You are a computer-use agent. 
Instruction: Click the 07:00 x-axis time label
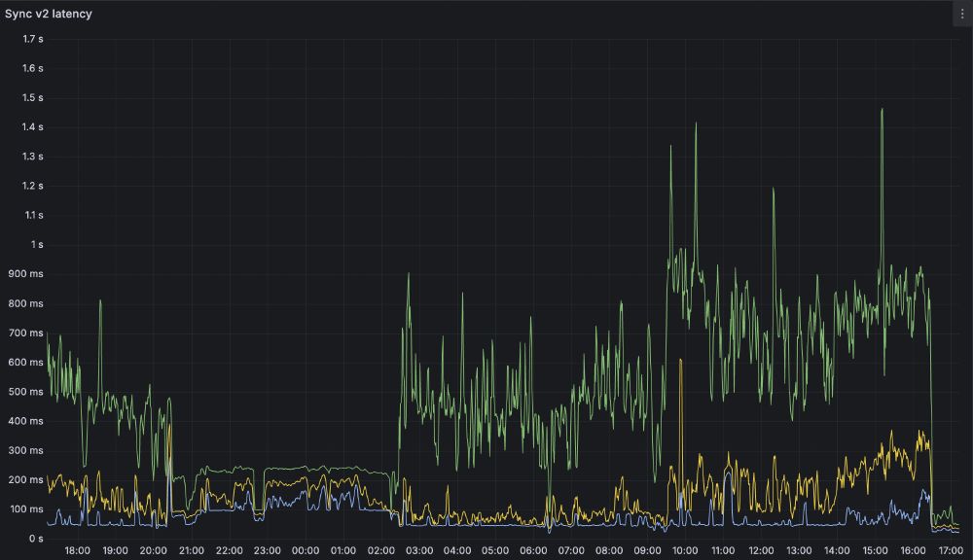click(x=571, y=550)
